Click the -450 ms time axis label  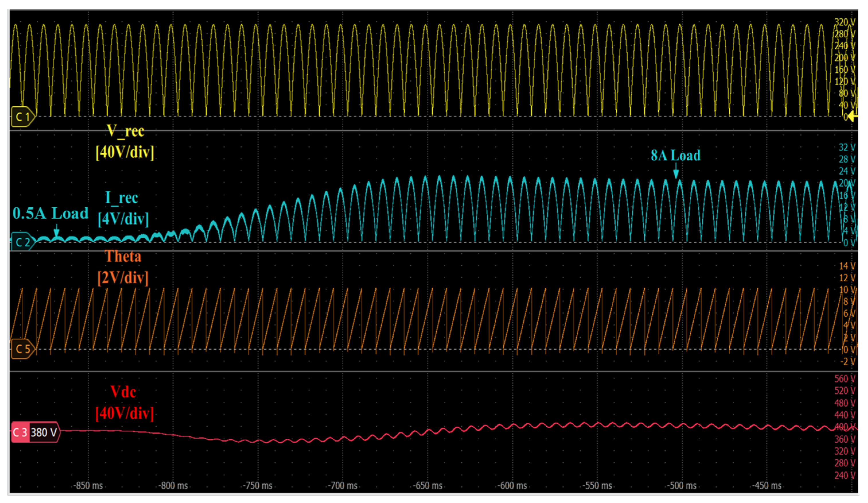(x=766, y=485)
